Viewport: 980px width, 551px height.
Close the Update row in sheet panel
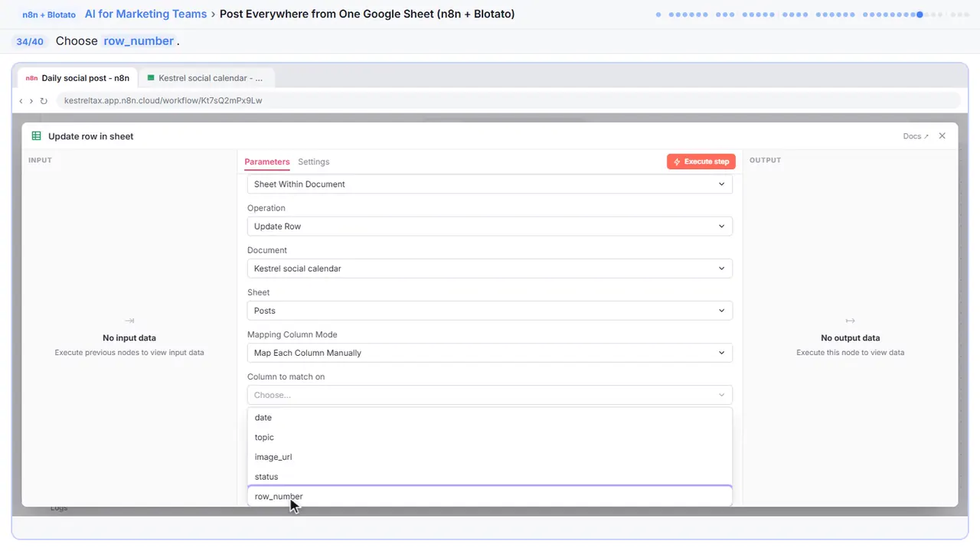click(942, 136)
